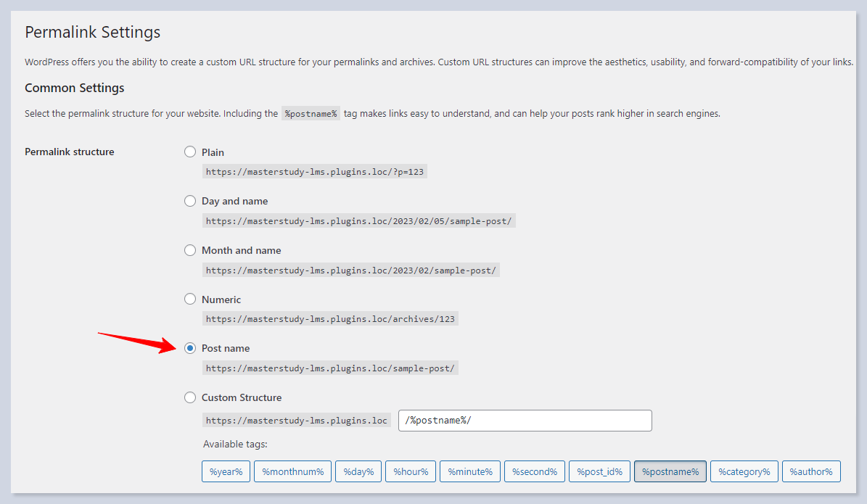
Task: Insert the %category% tag
Action: 744,471
